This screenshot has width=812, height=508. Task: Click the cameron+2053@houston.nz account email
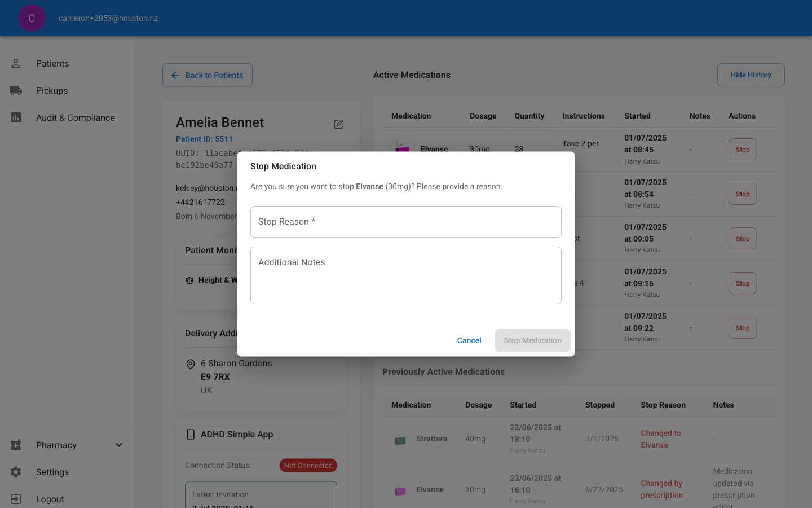pyautogui.click(x=108, y=18)
